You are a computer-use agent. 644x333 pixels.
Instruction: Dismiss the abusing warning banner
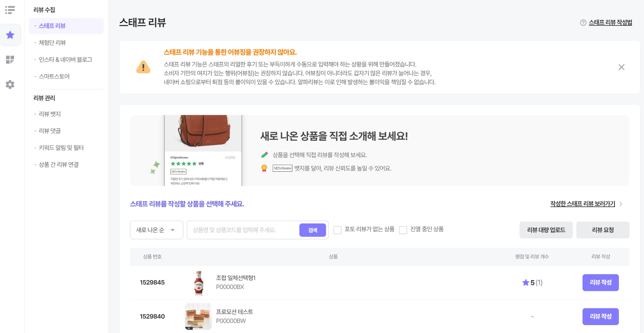(x=621, y=67)
